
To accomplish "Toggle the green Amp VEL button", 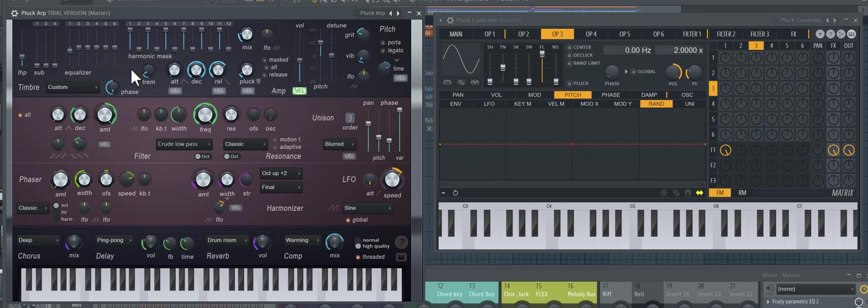I will click(299, 91).
